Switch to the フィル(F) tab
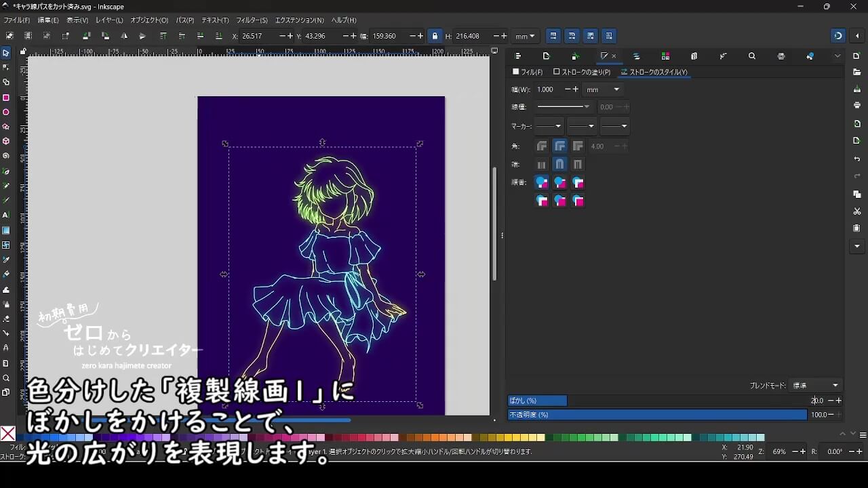The width and height of the screenshot is (868, 488). click(x=528, y=72)
